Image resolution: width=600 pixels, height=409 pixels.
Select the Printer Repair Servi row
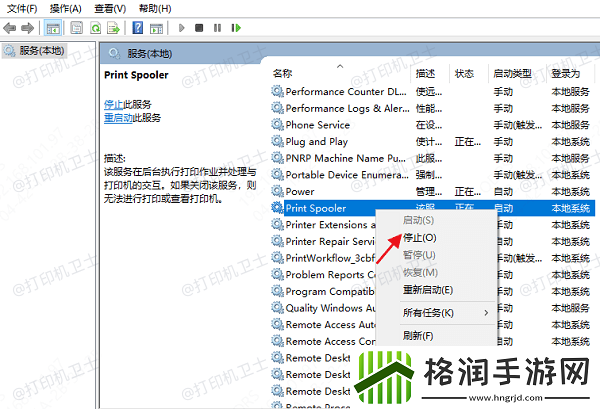pyautogui.click(x=323, y=241)
